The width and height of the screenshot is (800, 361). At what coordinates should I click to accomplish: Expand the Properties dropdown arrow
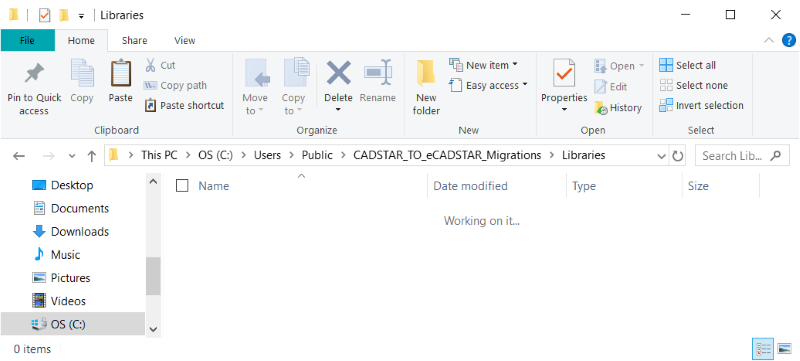pyautogui.click(x=564, y=110)
